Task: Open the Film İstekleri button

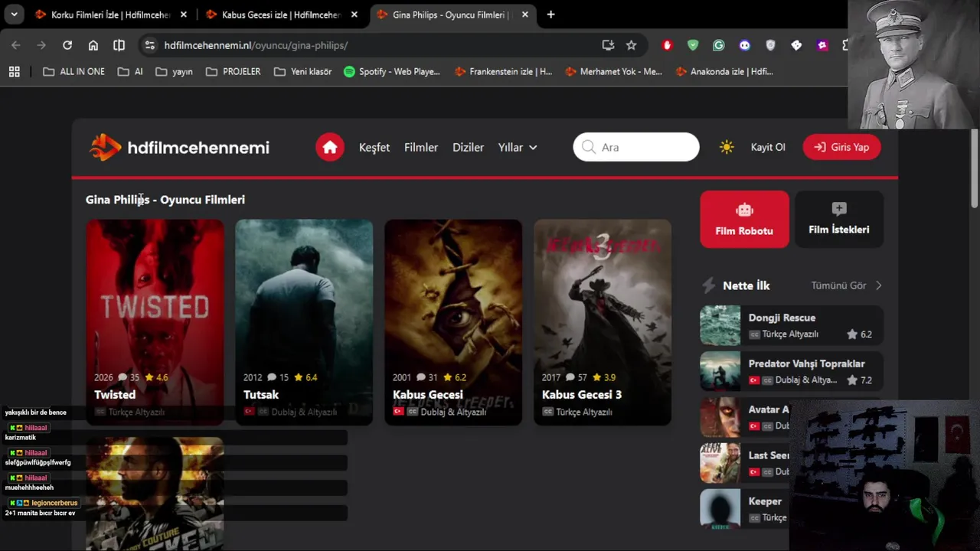Action: click(x=839, y=219)
